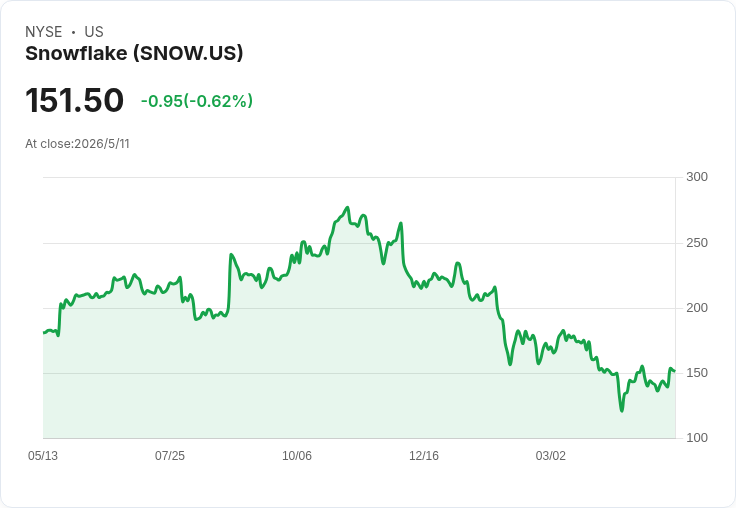
Task: Click the 03/02 date axis label
Action: [x=551, y=456]
